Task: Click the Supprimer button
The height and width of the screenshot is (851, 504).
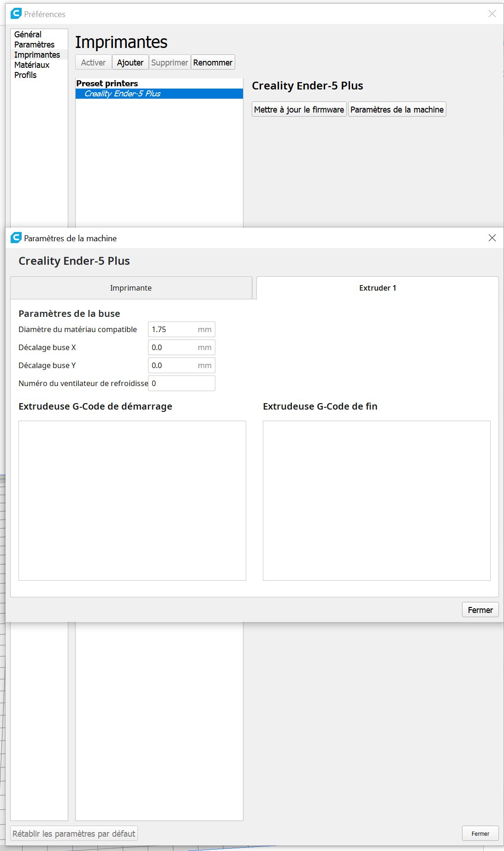Action: (x=170, y=62)
